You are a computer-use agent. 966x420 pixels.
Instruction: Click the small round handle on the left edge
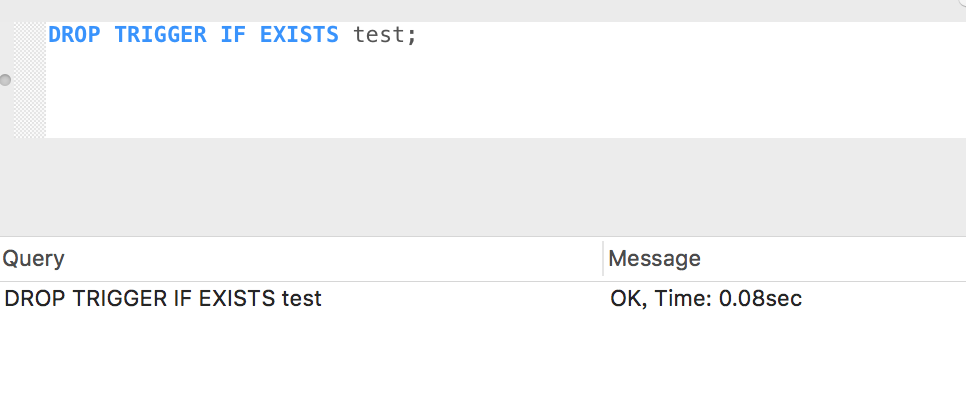(5, 80)
